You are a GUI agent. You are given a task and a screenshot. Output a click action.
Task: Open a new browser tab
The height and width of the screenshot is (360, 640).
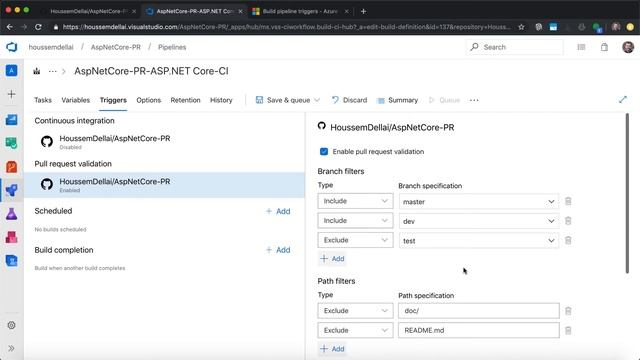pos(363,11)
